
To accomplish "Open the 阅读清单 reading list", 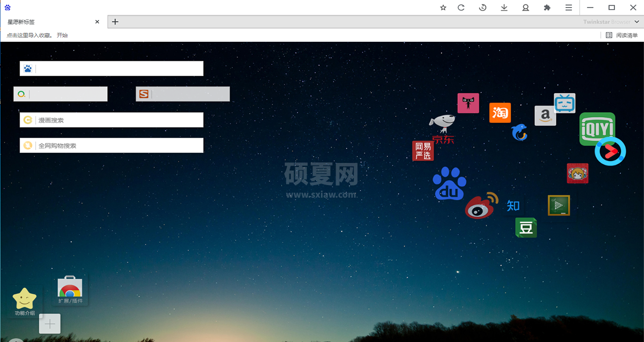I will click(622, 35).
